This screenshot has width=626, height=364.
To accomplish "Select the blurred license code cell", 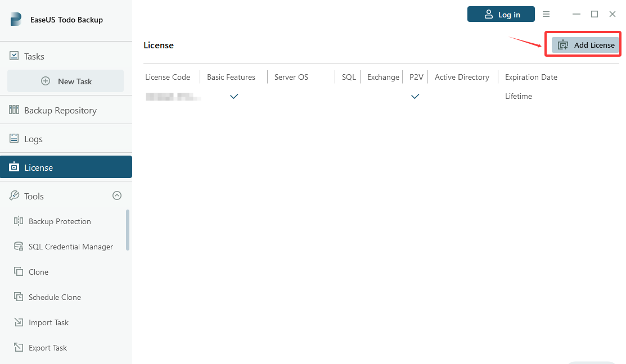I will click(173, 97).
